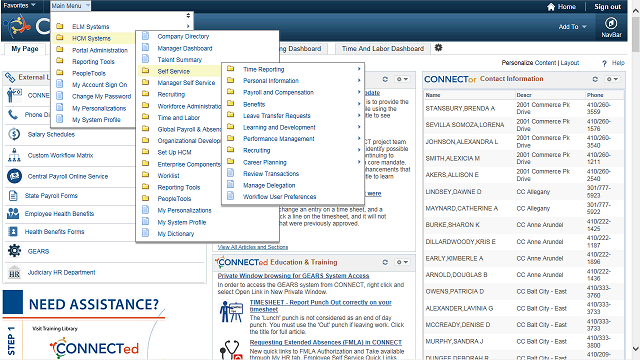Open Private Window browsing for GEARS link
The height and width of the screenshot is (360, 640).
pos(293,276)
